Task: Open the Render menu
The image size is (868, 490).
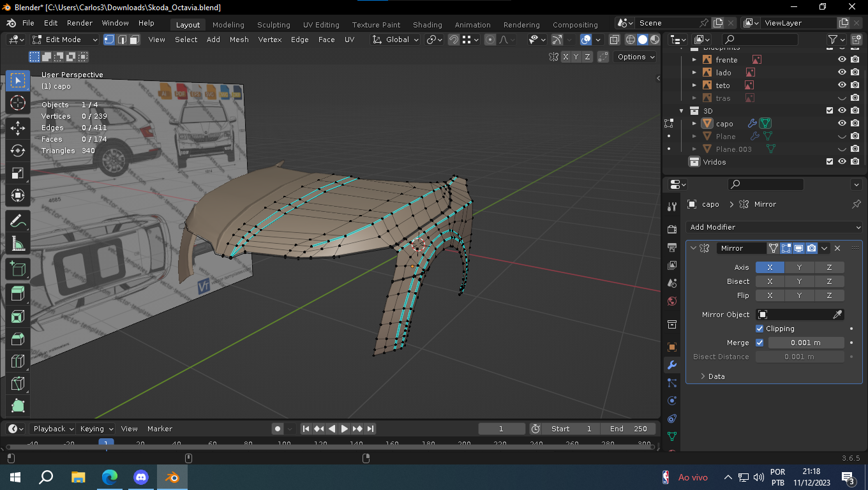Action: pos(80,23)
